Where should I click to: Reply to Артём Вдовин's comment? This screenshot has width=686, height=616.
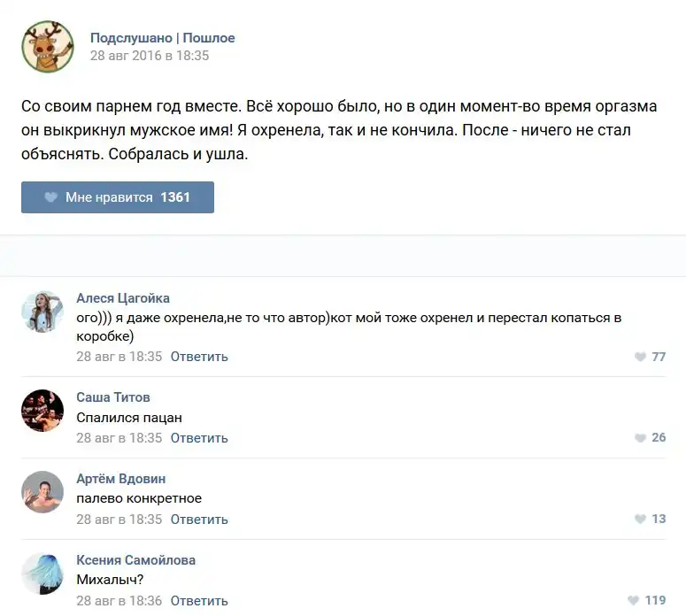pos(199,520)
